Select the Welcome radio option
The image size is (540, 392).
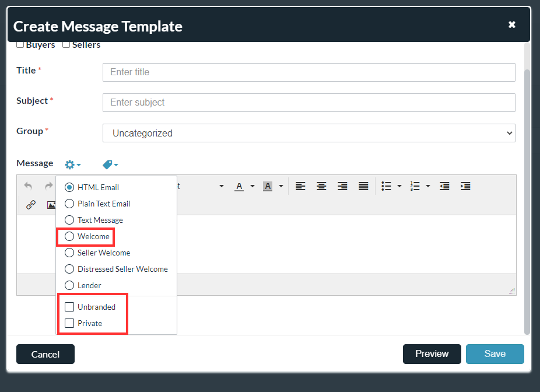click(69, 236)
